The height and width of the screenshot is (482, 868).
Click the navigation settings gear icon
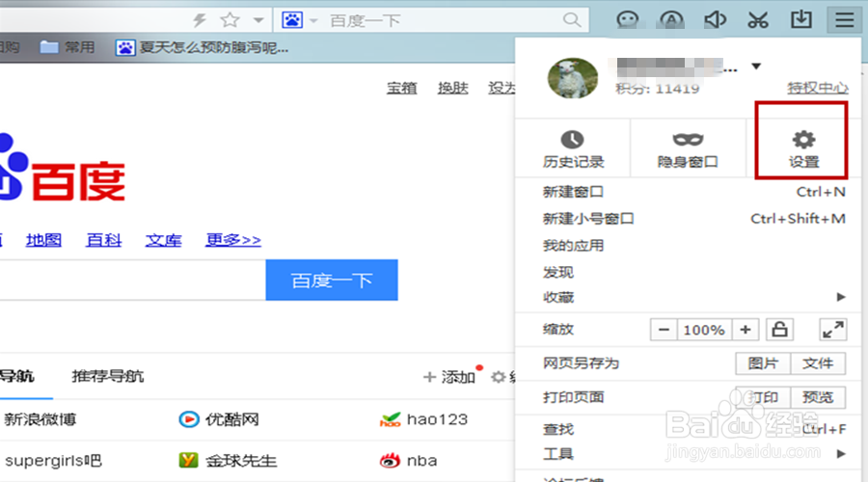pyautogui.click(x=499, y=378)
